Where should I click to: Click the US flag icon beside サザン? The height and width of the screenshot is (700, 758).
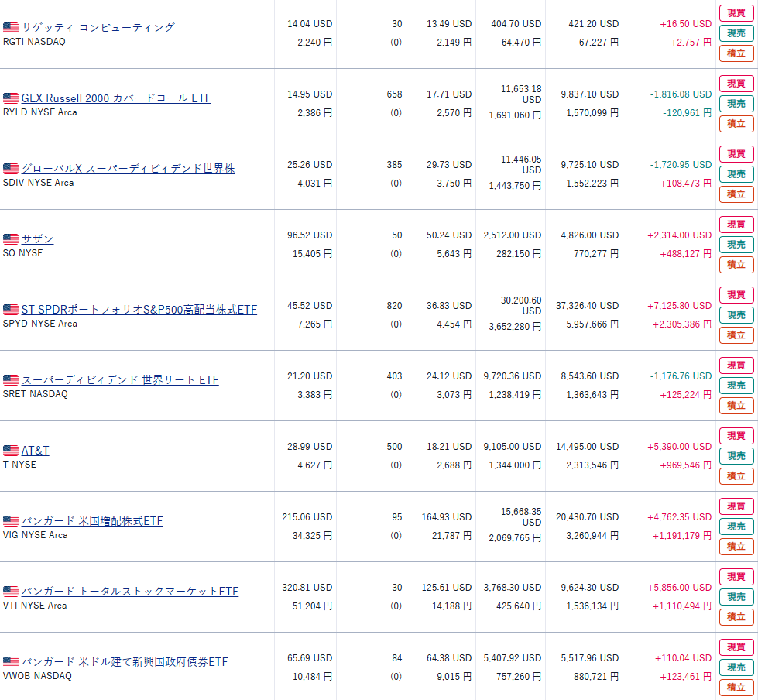(11, 239)
